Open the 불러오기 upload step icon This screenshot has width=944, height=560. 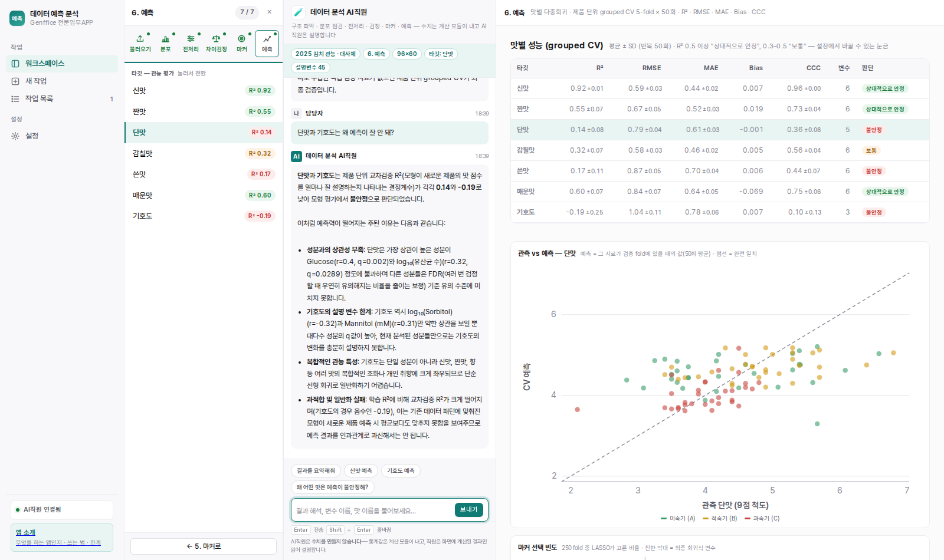[140, 43]
